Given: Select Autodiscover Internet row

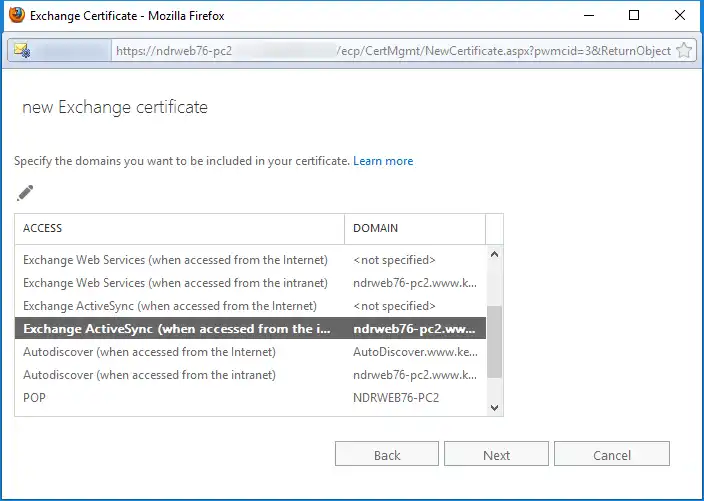Looking at the screenshot, I should tap(251, 352).
